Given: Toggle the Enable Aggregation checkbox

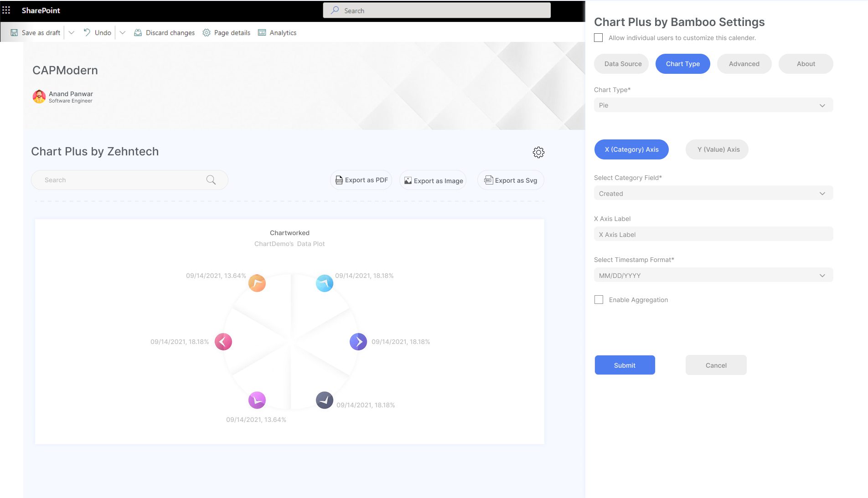Looking at the screenshot, I should (599, 300).
